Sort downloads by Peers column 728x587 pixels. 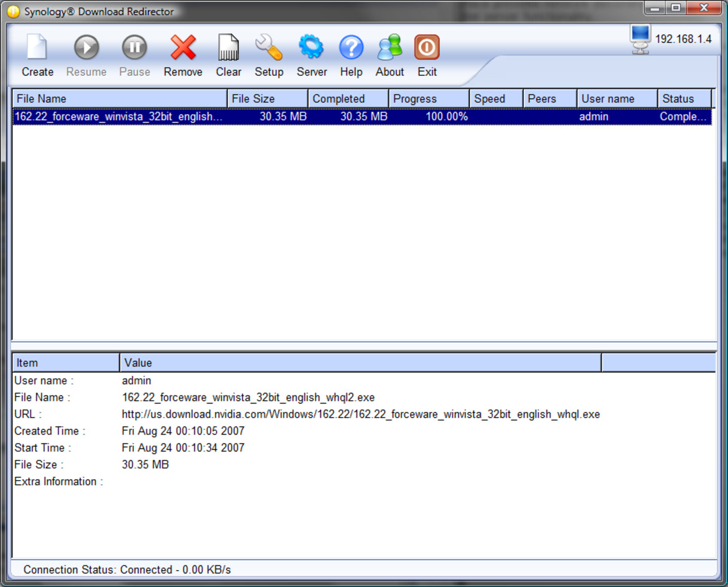point(550,98)
